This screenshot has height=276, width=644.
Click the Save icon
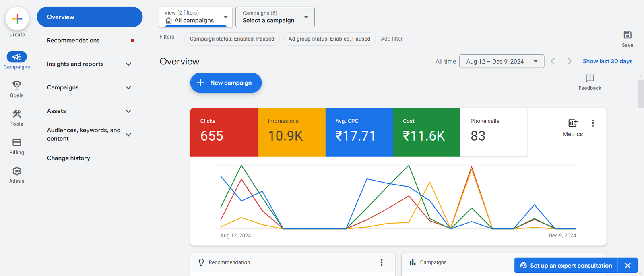(627, 35)
